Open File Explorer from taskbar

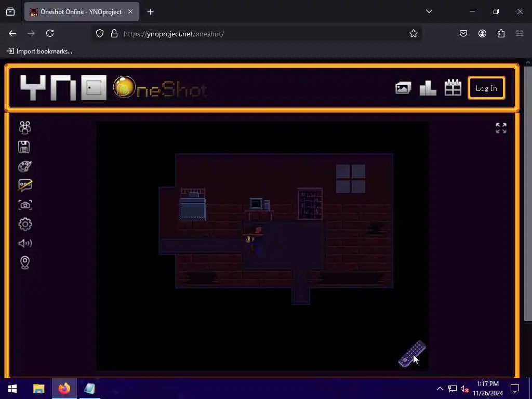pyautogui.click(x=38, y=389)
